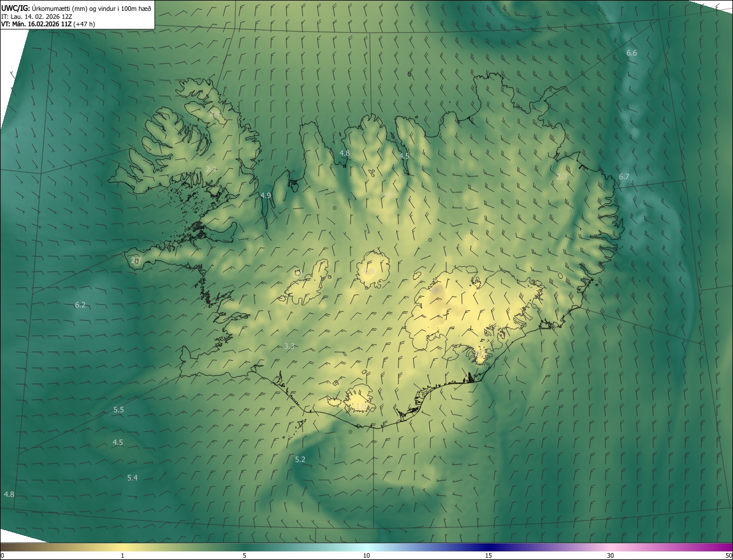
Task: Click the 5.4 value label over the sea
Action: [x=132, y=478]
